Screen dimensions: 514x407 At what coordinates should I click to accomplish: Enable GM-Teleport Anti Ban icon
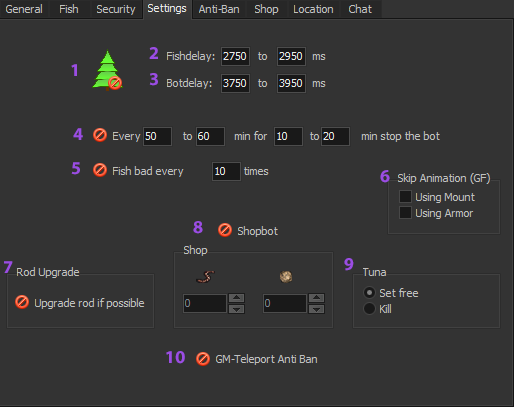(x=203, y=359)
